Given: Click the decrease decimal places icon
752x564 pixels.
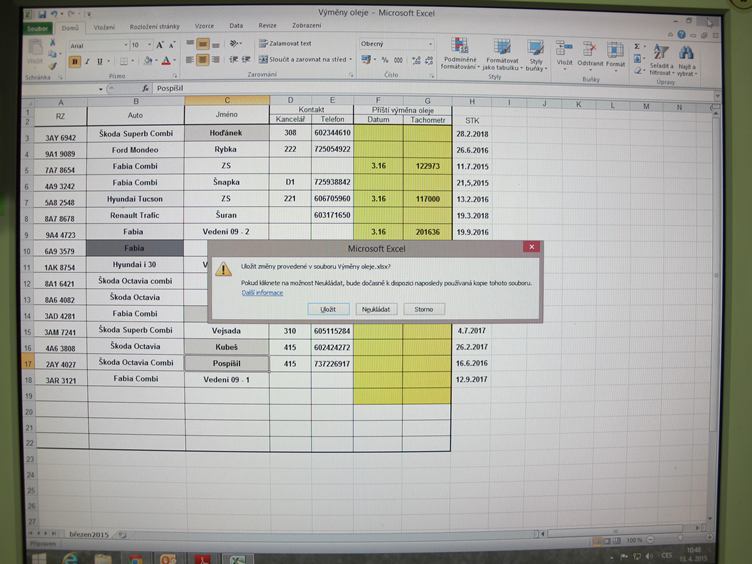Looking at the screenshot, I should (429, 60).
